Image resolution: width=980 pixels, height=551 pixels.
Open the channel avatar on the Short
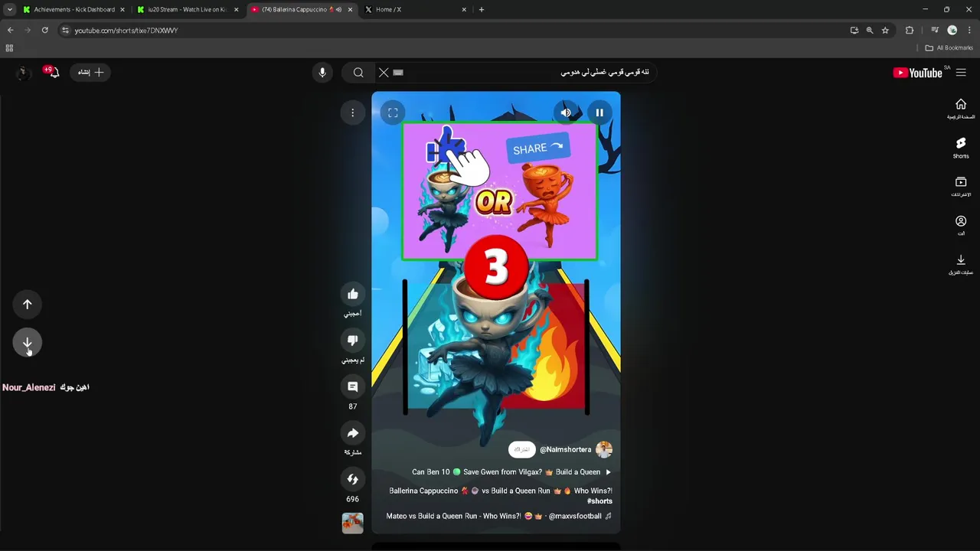coord(604,449)
